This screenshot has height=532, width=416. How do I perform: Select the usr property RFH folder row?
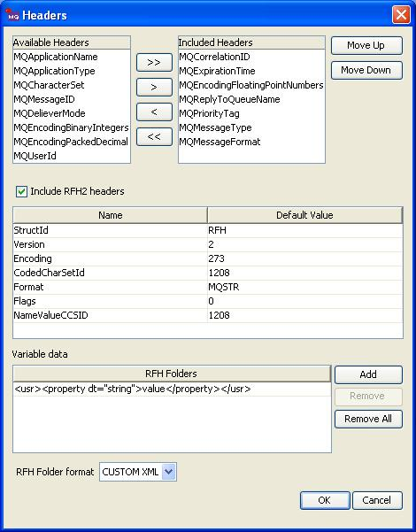pyautogui.click(x=172, y=389)
